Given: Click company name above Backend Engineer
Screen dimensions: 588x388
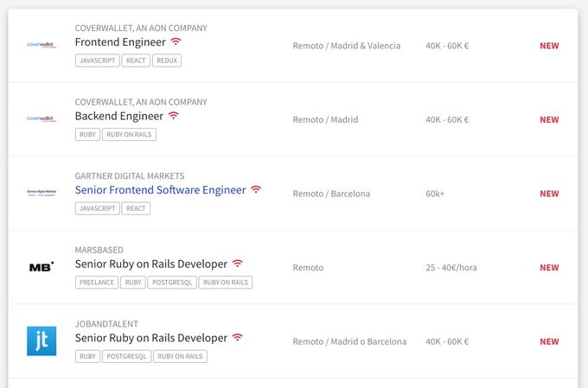Looking at the screenshot, I should (x=141, y=102).
